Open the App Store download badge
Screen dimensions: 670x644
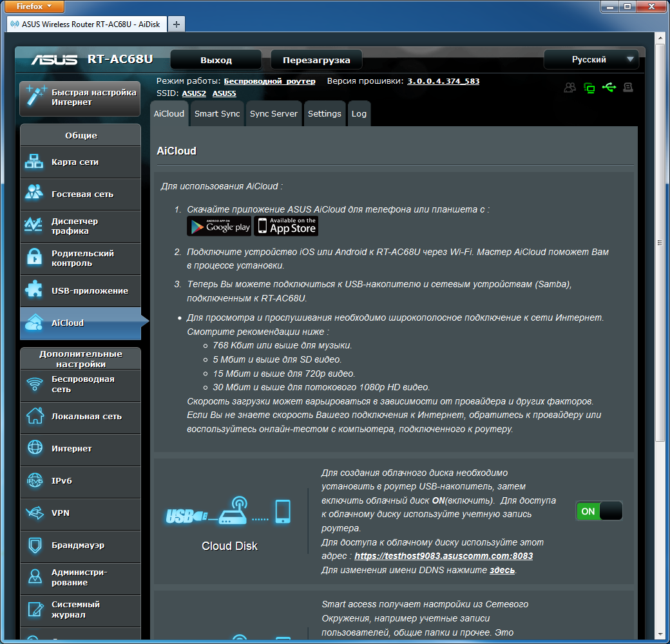click(x=286, y=226)
